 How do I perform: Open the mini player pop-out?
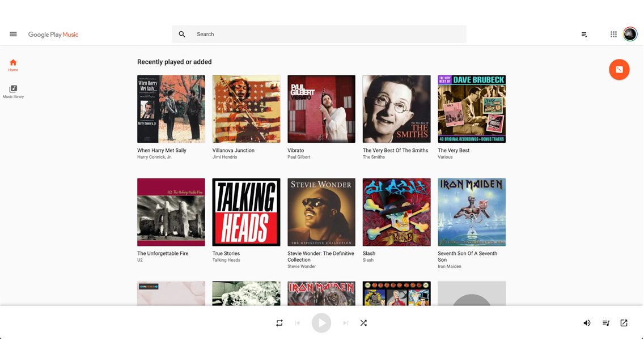(x=624, y=323)
